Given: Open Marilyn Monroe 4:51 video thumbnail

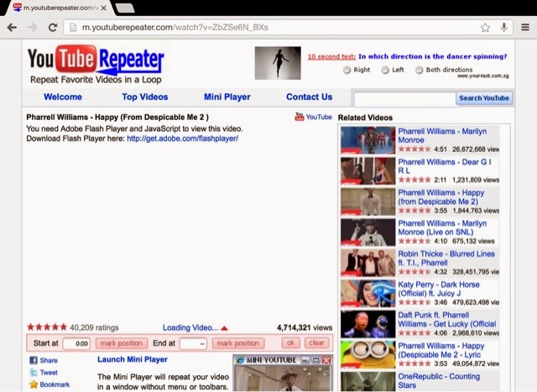Looking at the screenshot, I should (x=368, y=140).
